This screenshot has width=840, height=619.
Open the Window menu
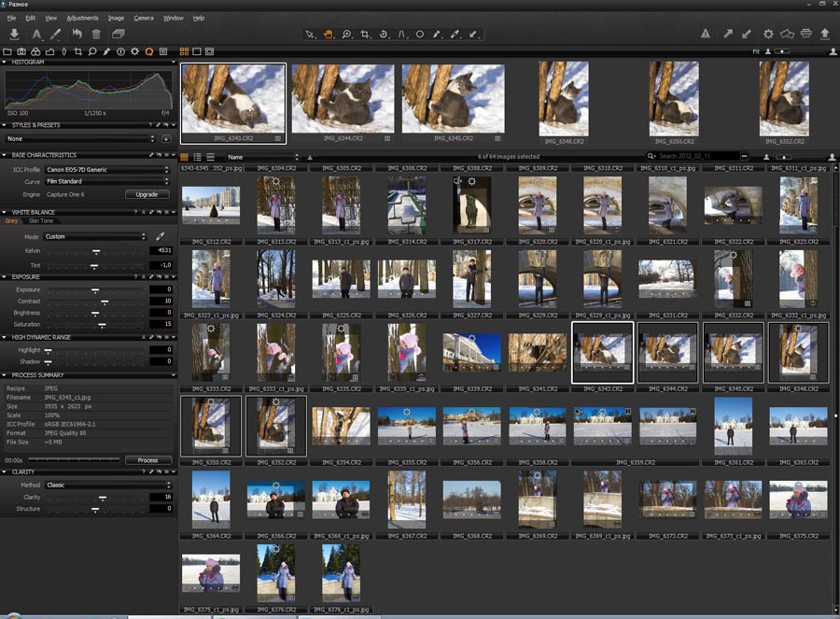(173, 19)
